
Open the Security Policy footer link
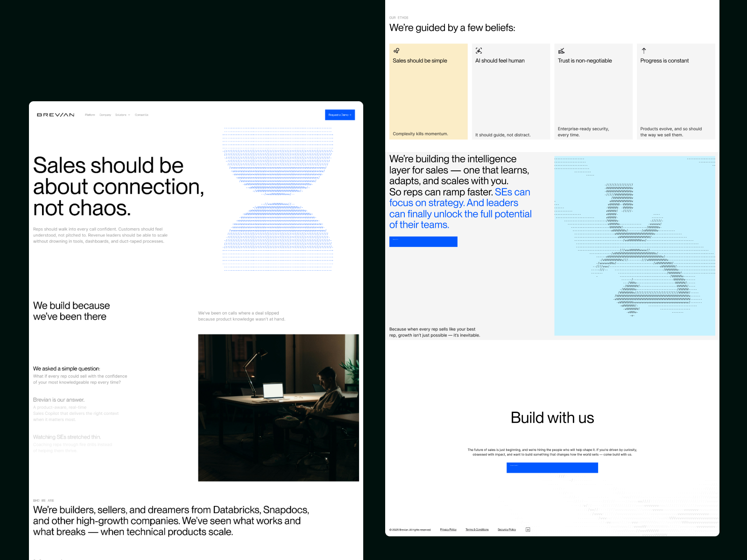coord(507,530)
